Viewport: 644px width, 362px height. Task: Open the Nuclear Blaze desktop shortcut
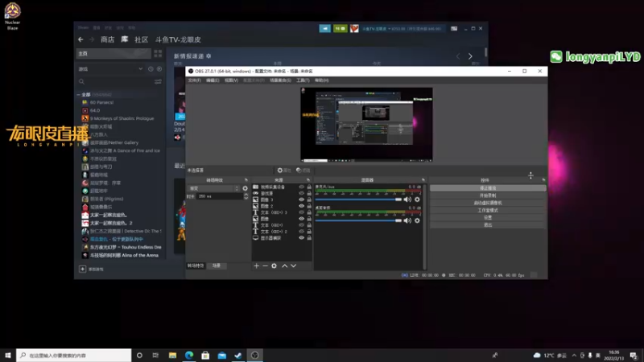(12, 16)
